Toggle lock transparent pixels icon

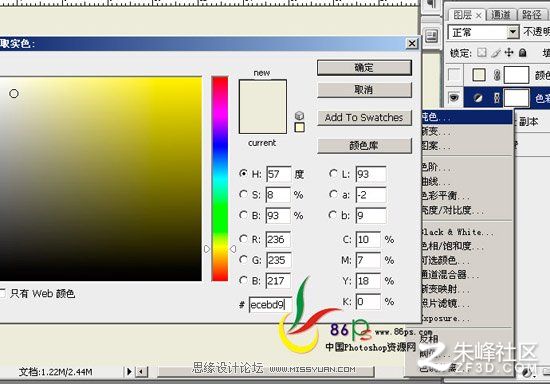point(482,53)
